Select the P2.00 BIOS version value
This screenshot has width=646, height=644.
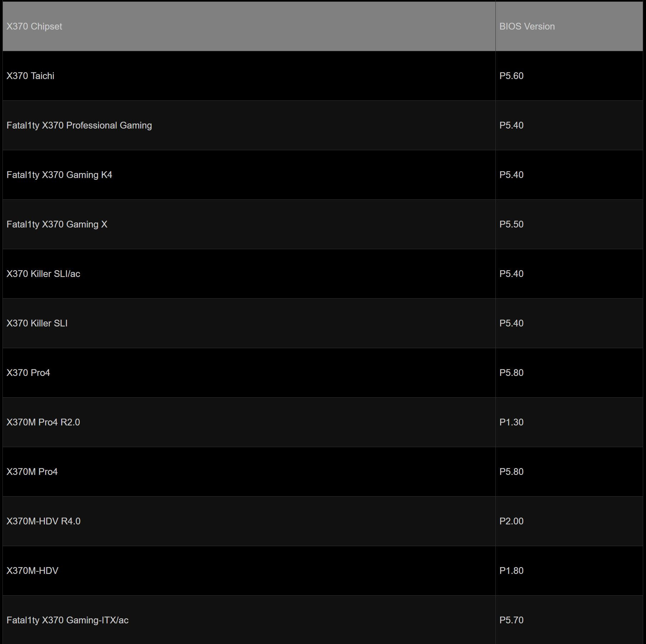click(511, 521)
